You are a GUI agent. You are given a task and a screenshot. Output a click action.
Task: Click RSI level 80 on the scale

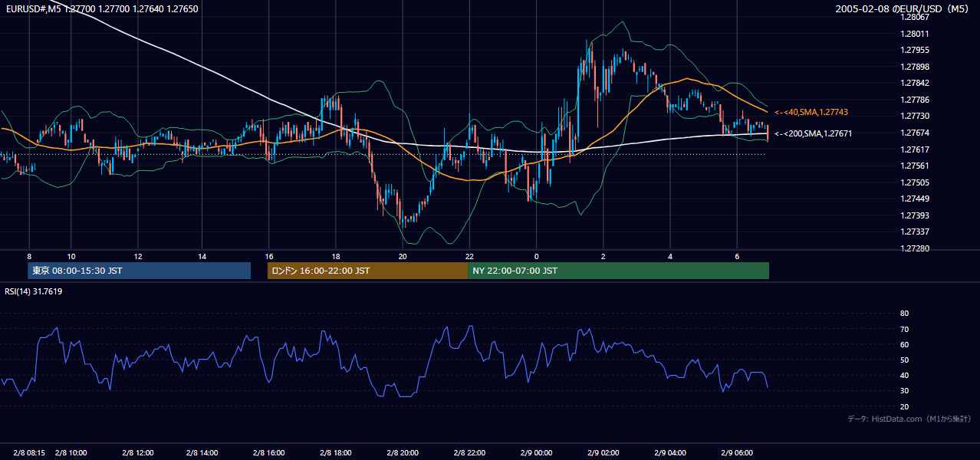(x=904, y=314)
